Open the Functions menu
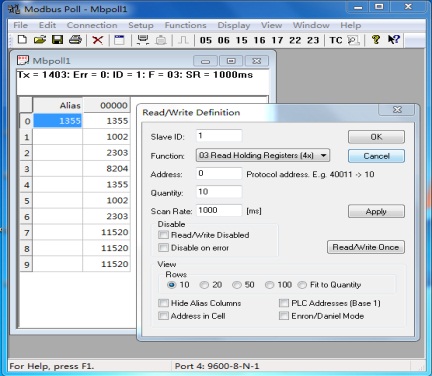The height and width of the screenshot is (376, 432). coord(185,25)
